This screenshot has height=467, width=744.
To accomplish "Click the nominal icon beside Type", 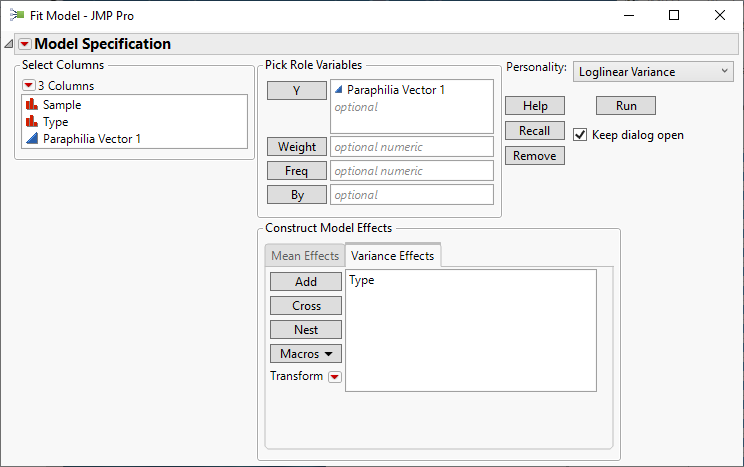I will tap(32, 121).
